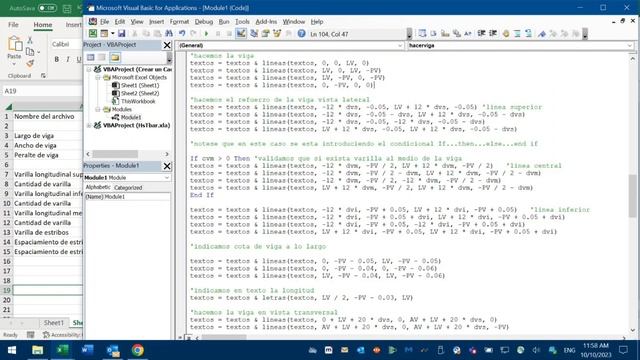Click the List Constants icon
Viewport: 640px width, 360px height.
click(433, 33)
